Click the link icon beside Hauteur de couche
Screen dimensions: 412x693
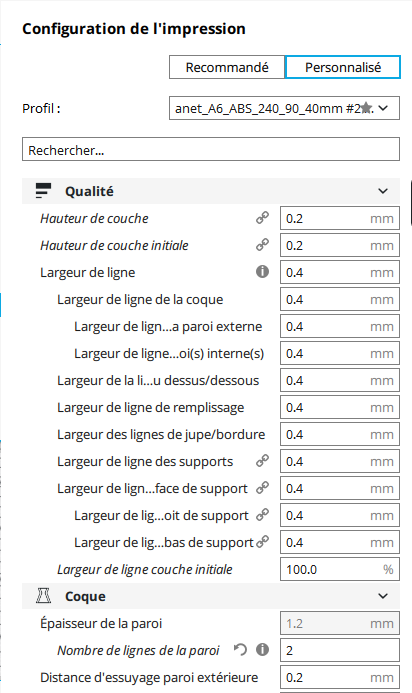click(x=263, y=218)
